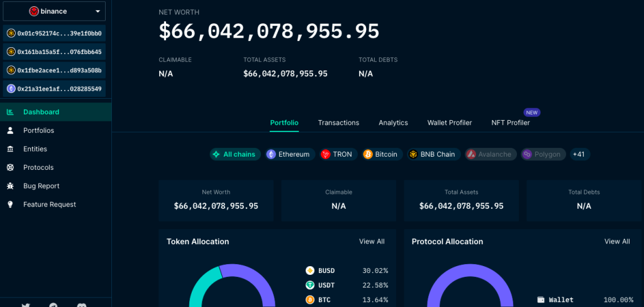Switch to the Analytics tab
The width and height of the screenshot is (644, 307).
[x=393, y=123]
